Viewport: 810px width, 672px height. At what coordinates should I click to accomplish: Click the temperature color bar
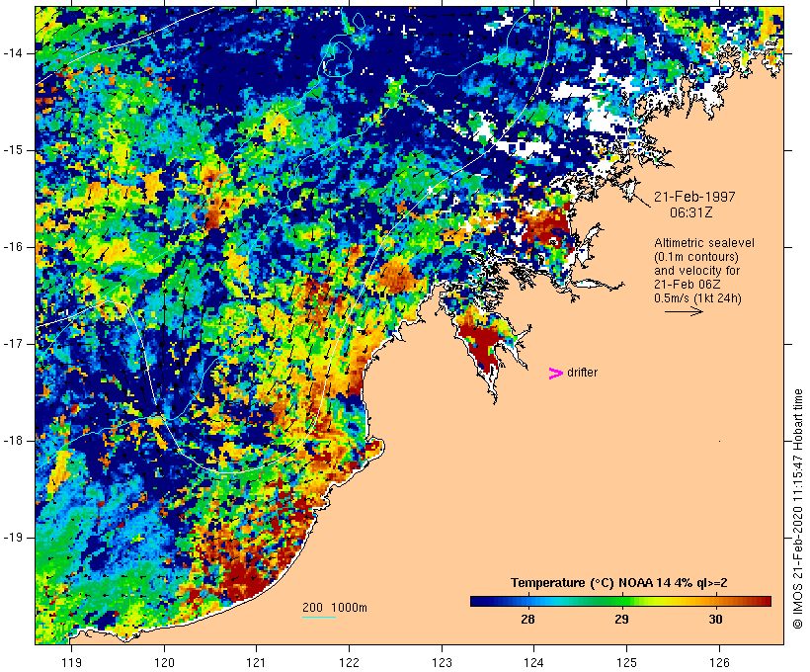pos(620,601)
